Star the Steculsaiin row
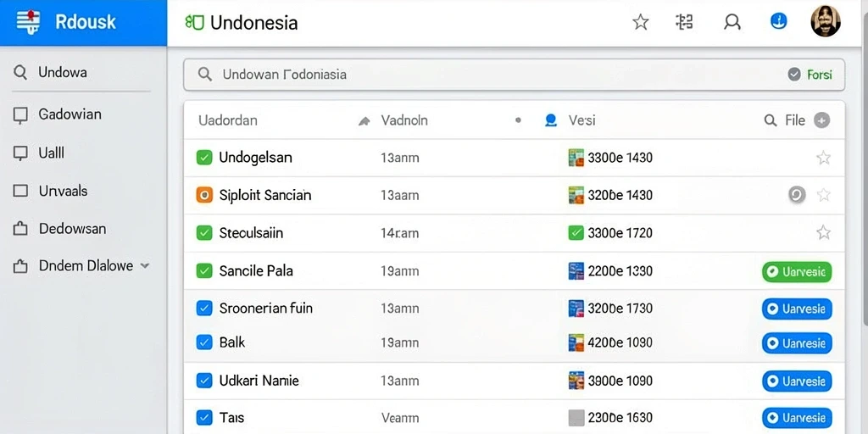 pos(823,232)
